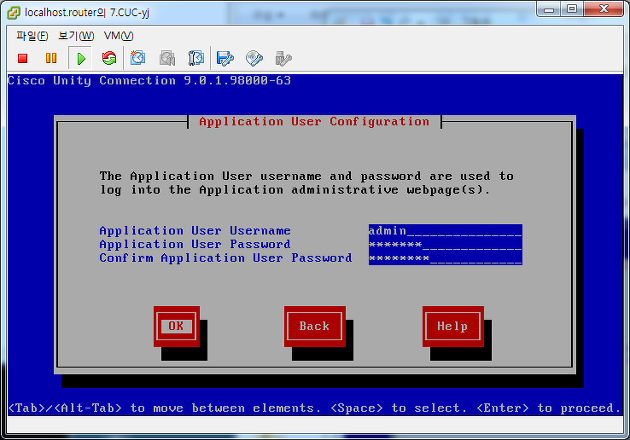Image resolution: width=630 pixels, height=440 pixels.
Task: Reset the virtual machine with the restart icon
Action: [x=109, y=59]
